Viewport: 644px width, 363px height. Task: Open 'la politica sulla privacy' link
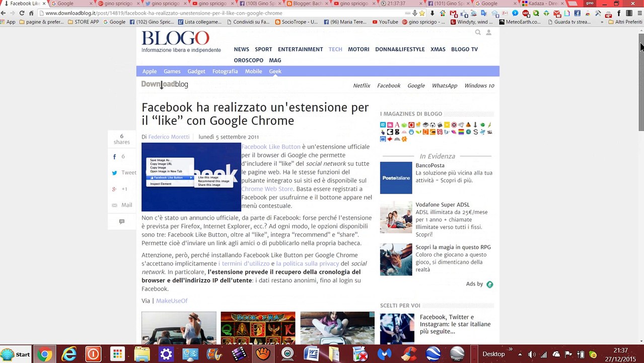click(307, 264)
